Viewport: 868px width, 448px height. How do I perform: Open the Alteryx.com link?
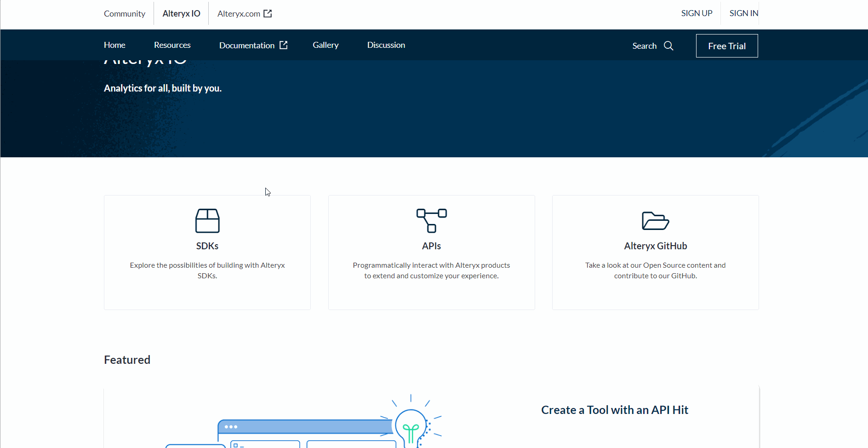239,14
